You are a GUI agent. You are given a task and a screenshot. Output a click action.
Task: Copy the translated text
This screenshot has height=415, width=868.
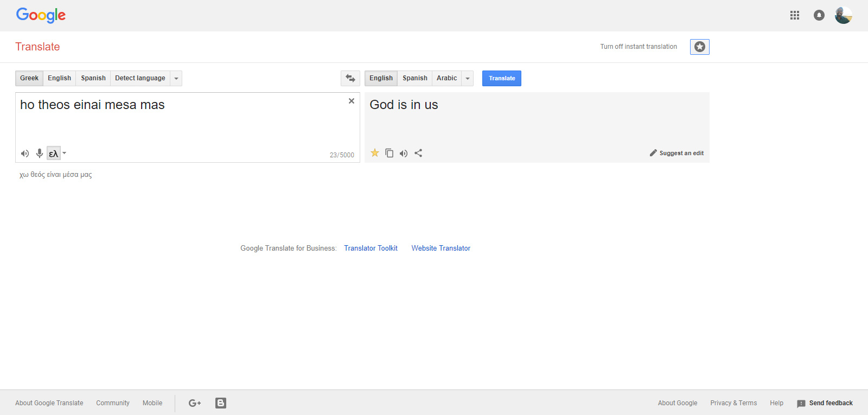[x=389, y=153]
